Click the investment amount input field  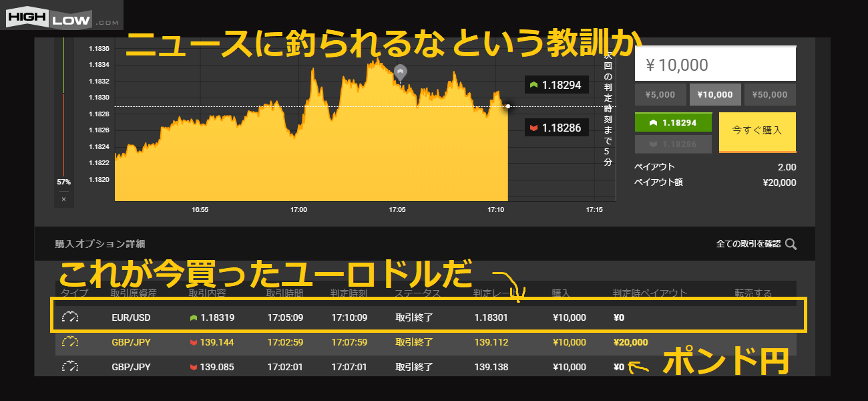click(715, 65)
